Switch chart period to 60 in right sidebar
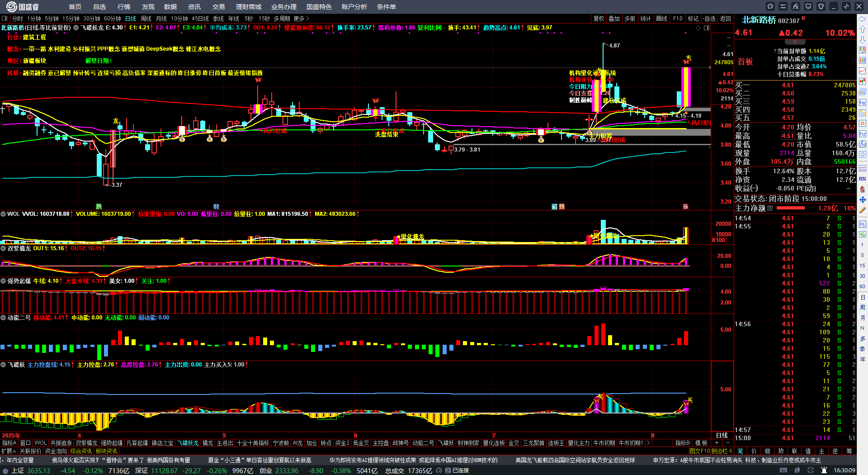This screenshot has height=475, width=868. [x=863, y=286]
